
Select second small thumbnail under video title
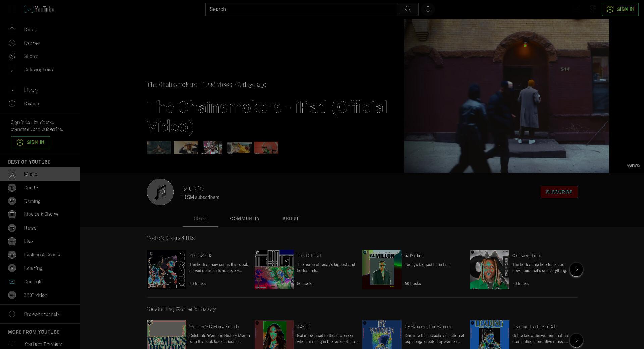tap(186, 148)
